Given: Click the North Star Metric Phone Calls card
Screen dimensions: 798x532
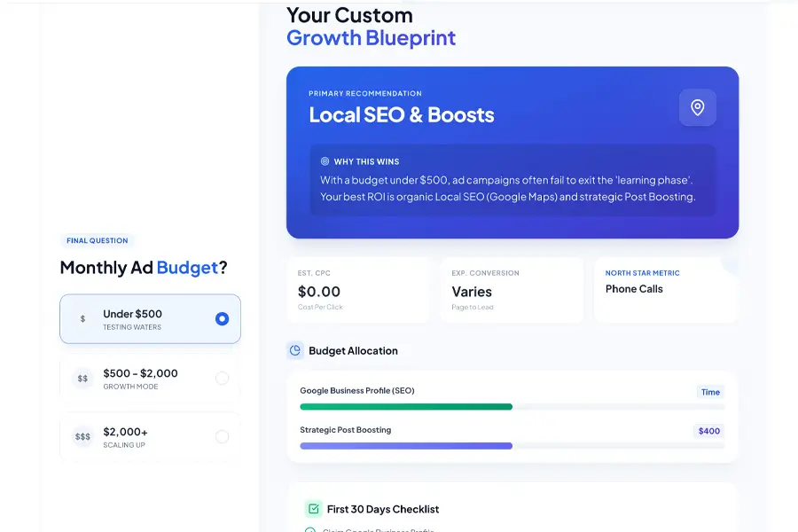Looking at the screenshot, I should point(665,290).
